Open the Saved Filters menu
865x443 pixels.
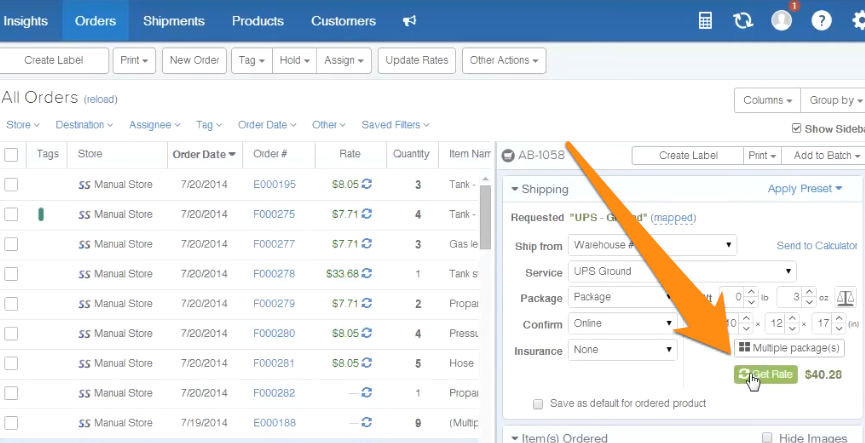click(x=395, y=125)
